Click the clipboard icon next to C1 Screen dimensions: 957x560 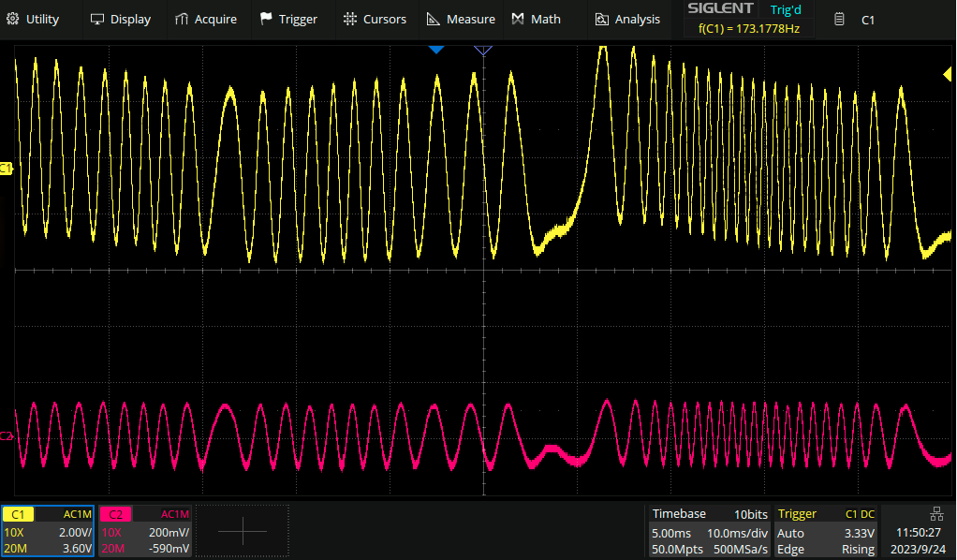click(x=839, y=20)
